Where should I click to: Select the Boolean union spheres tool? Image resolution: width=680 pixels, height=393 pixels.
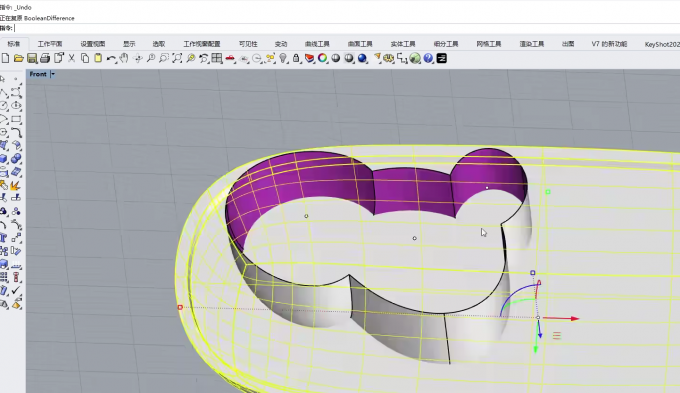point(16,159)
